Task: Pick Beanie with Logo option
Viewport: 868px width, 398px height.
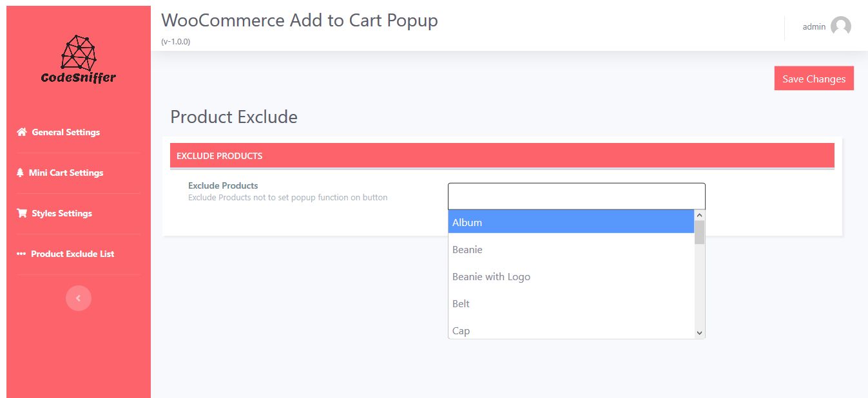Action: pos(571,276)
